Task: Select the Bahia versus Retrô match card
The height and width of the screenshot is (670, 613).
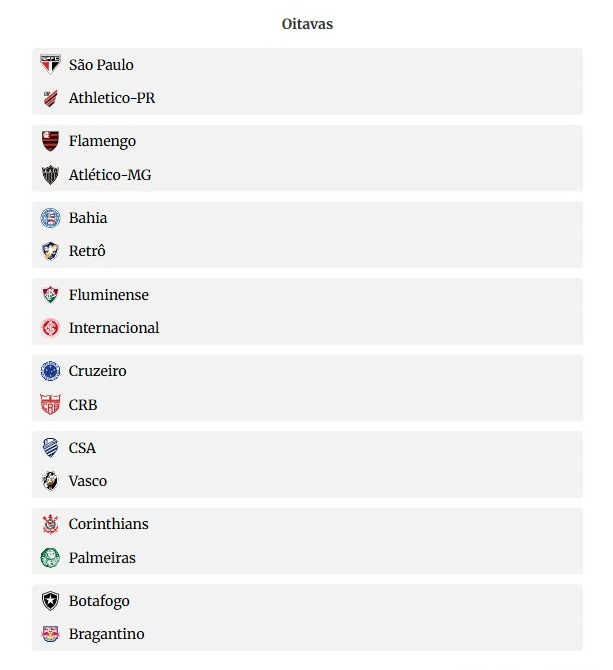Action: pos(307,235)
